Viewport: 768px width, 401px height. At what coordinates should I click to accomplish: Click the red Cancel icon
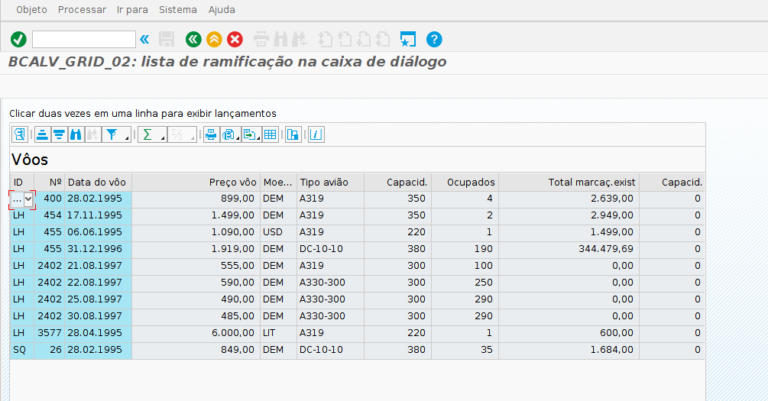235,40
